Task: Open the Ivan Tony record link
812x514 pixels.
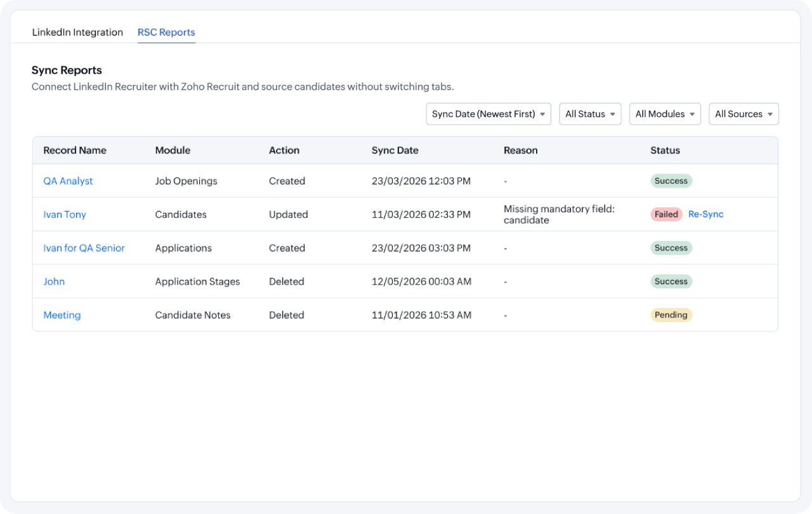Action: [65, 215]
